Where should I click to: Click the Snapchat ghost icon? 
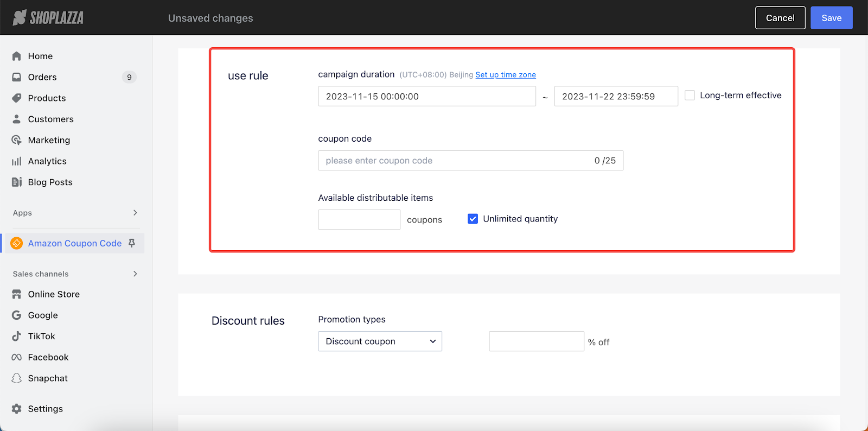click(17, 378)
